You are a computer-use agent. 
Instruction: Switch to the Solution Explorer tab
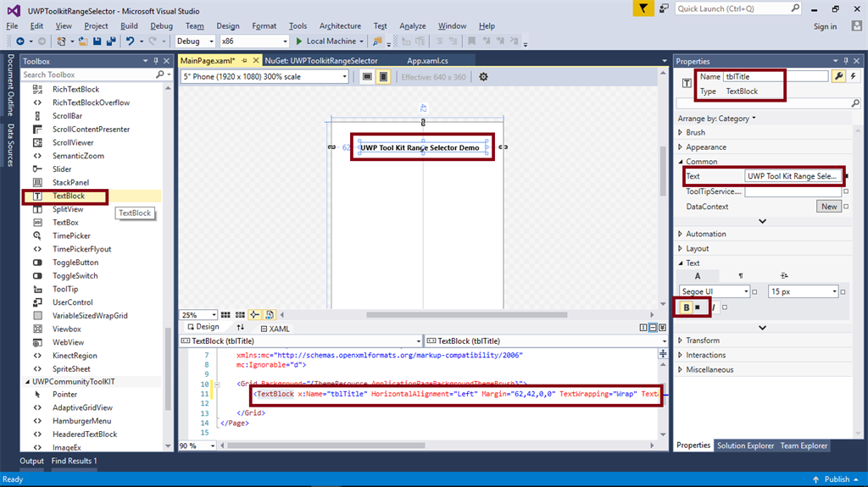pos(745,445)
